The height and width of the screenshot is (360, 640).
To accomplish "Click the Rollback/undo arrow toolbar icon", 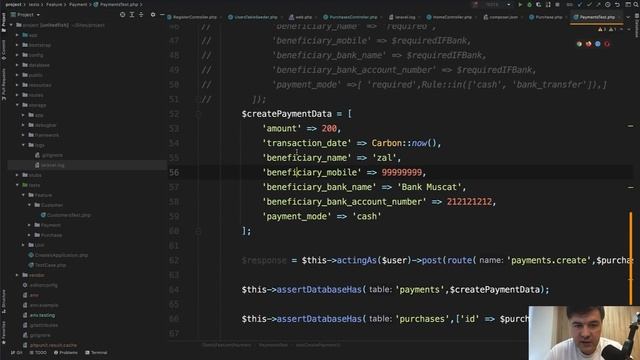I will click(618, 5).
